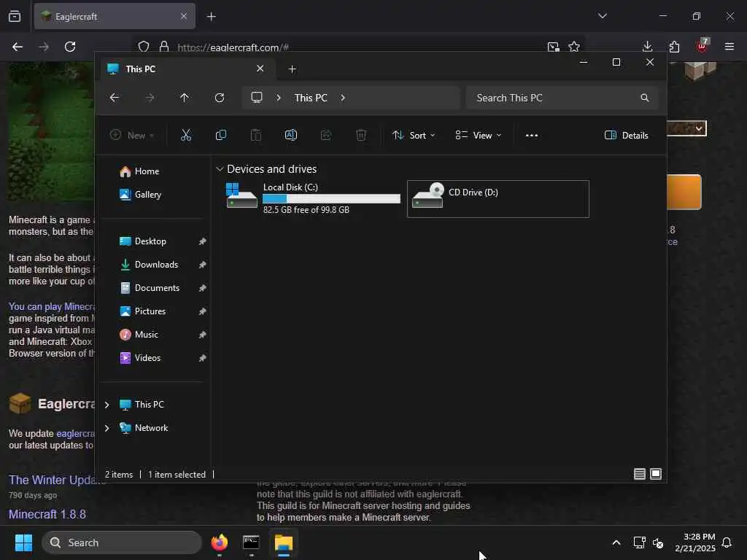This screenshot has width=747, height=560.
Task: Show hidden system tray icons
Action: pyautogui.click(x=616, y=542)
